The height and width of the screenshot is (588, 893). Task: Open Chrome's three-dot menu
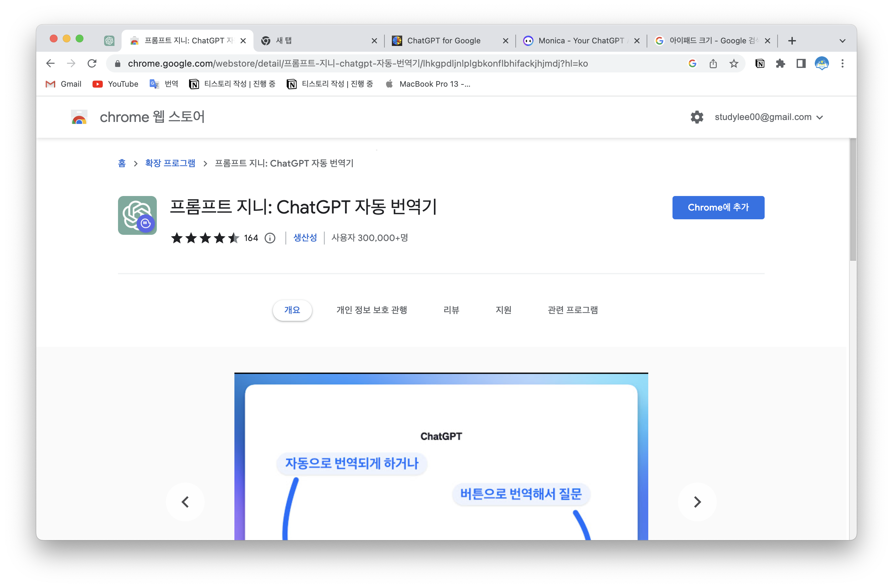point(842,63)
